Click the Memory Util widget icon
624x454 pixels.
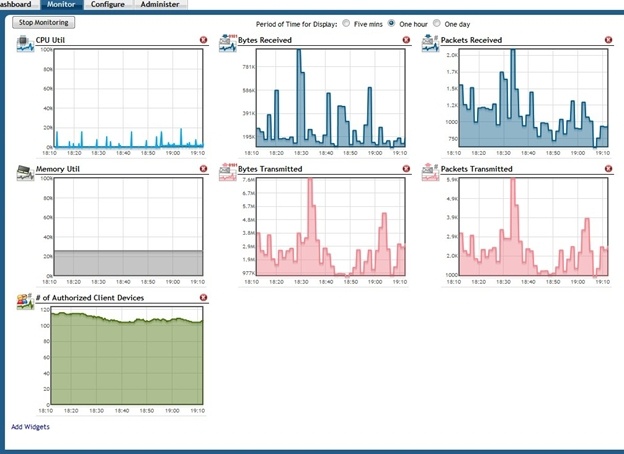coord(25,173)
